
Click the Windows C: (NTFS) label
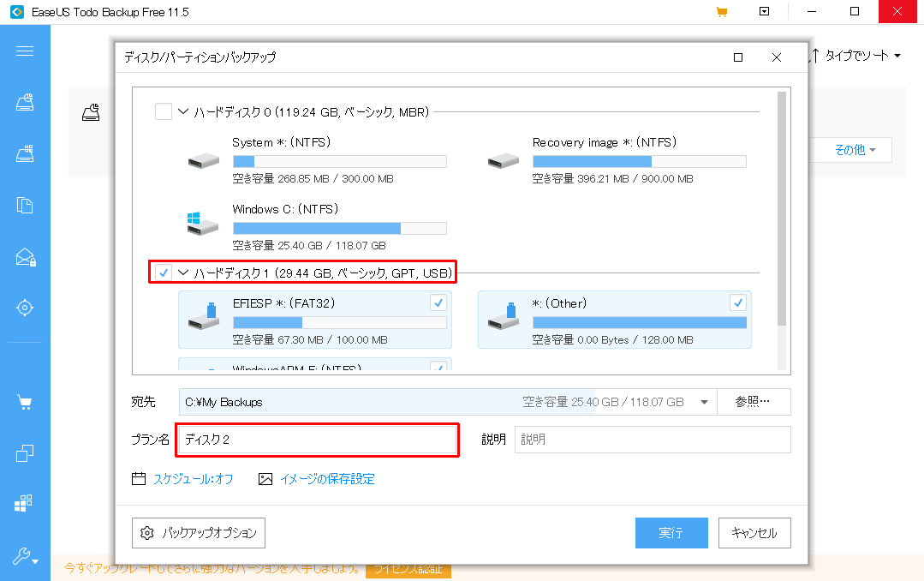[285, 209]
